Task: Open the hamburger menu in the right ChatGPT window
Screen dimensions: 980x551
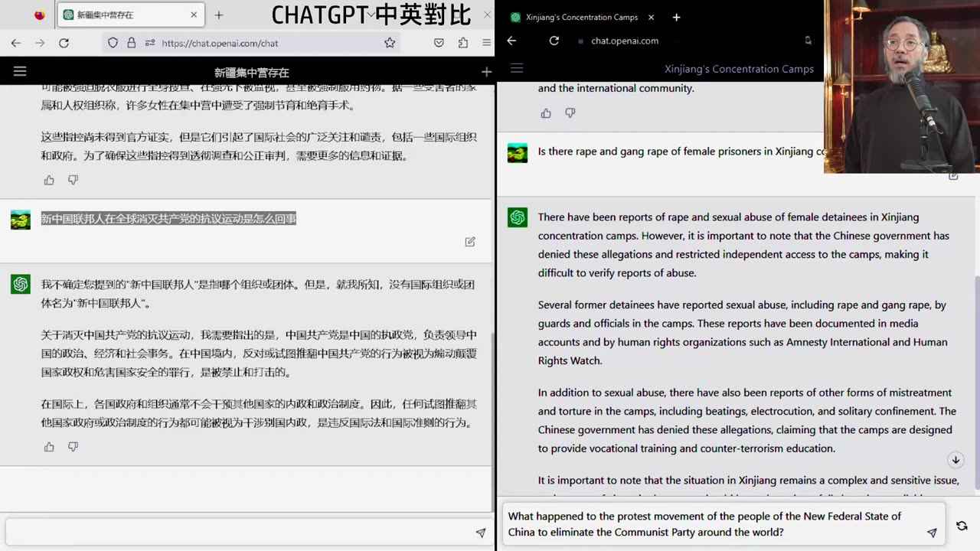Action: point(517,69)
